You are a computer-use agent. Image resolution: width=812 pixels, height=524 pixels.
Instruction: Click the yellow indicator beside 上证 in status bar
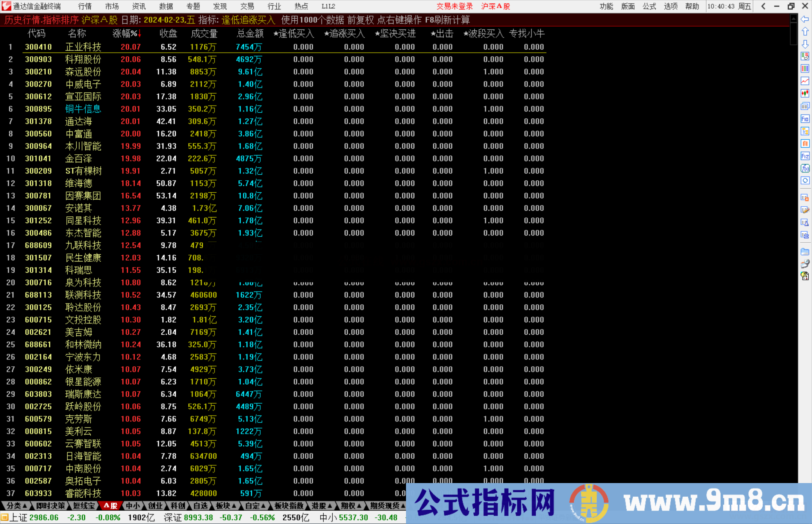[x=5, y=517]
